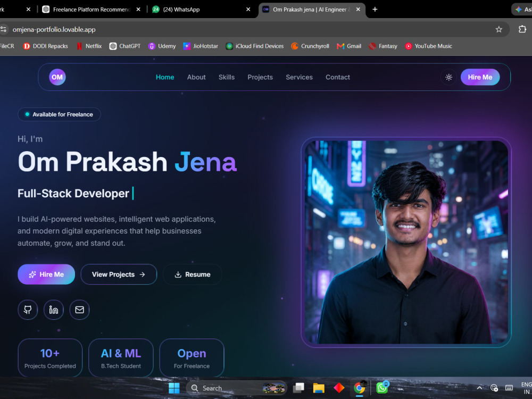Open WhatsApp from taskbar
This screenshot has width=532, height=399.
click(382, 388)
